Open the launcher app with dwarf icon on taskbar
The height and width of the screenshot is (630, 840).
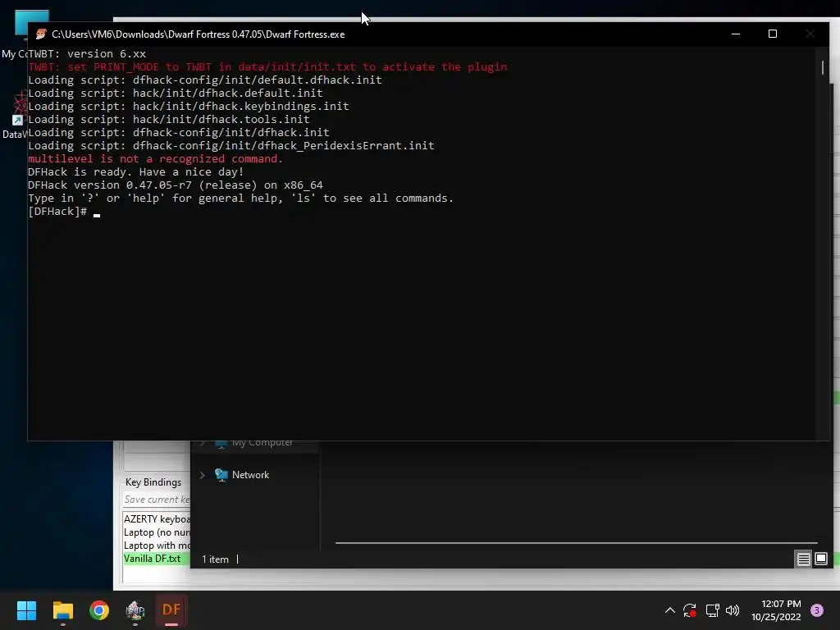point(135,610)
